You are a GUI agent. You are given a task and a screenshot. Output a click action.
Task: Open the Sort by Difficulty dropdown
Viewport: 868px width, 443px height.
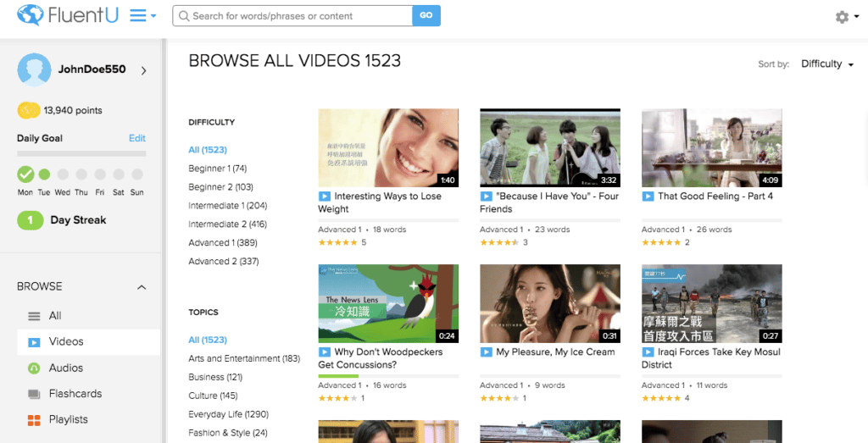coord(826,64)
